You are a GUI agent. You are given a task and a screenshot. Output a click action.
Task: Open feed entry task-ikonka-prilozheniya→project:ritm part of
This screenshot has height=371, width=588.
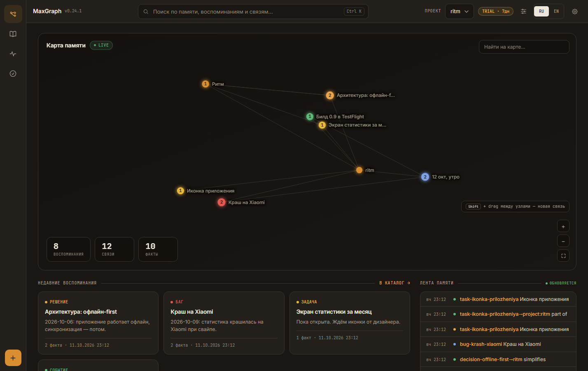[x=498, y=314]
